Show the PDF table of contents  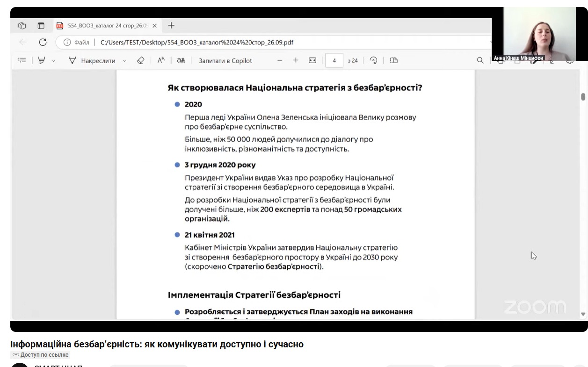pos(22,60)
